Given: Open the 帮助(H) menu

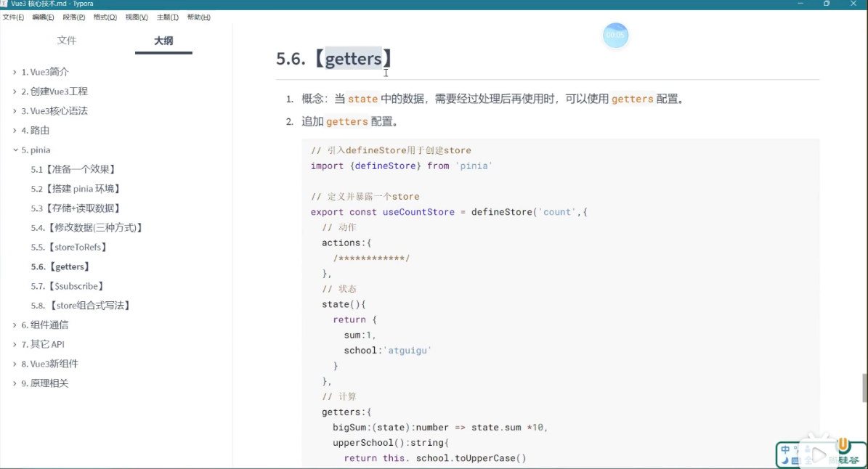Looking at the screenshot, I should click(x=198, y=17).
